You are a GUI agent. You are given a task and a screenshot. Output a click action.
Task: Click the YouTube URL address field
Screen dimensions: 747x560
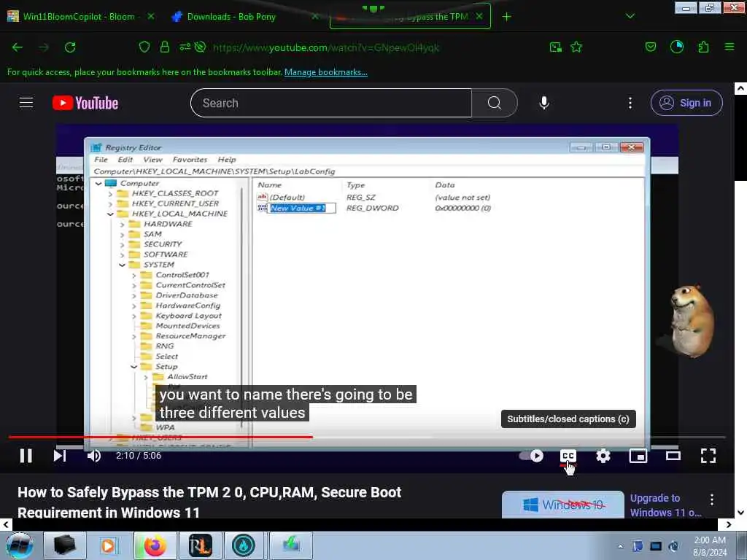pos(326,47)
